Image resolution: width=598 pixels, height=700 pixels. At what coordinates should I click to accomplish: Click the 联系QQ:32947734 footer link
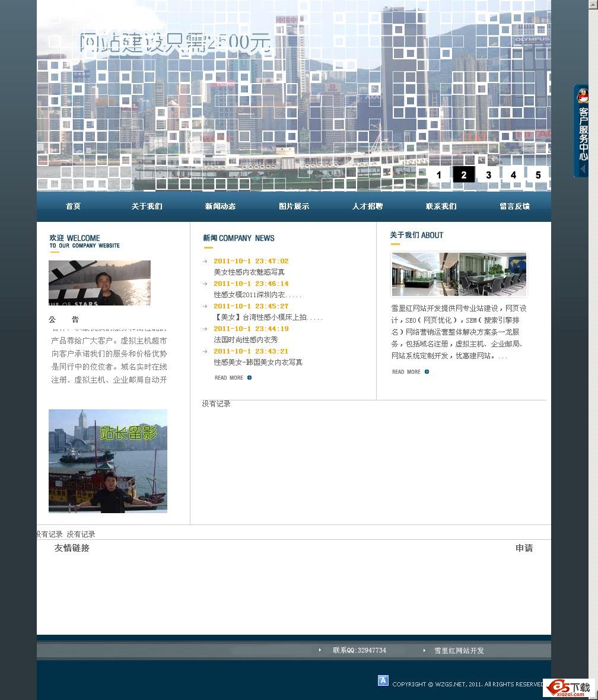click(359, 650)
